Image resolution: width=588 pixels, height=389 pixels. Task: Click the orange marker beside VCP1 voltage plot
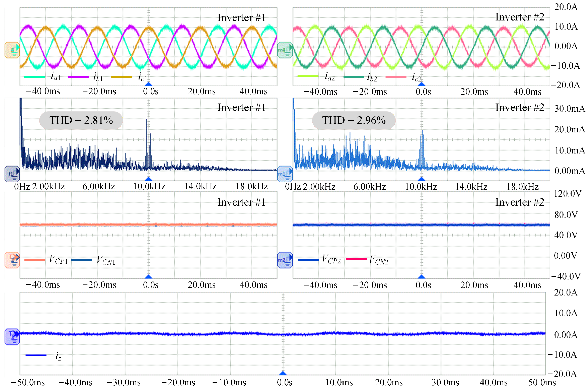click(x=12, y=260)
